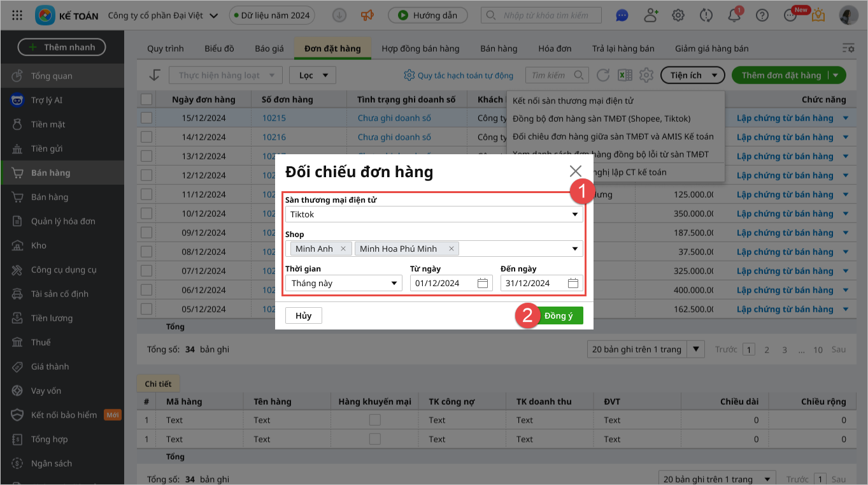Image resolution: width=868 pixels, height=485 pixels.
Task: Click the chat messenger icon
Action: (623, 16)
